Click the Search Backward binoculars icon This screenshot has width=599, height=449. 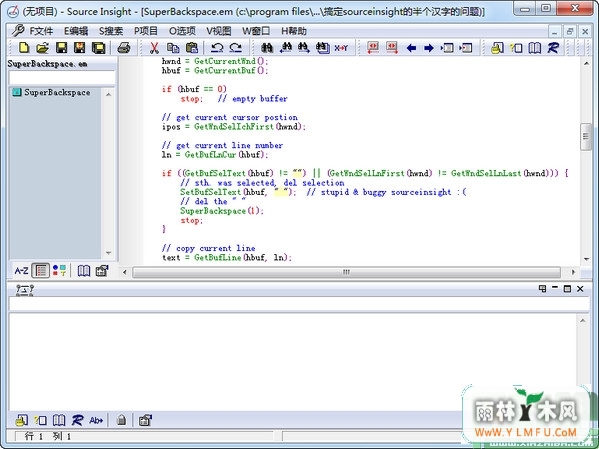[285, 48]
